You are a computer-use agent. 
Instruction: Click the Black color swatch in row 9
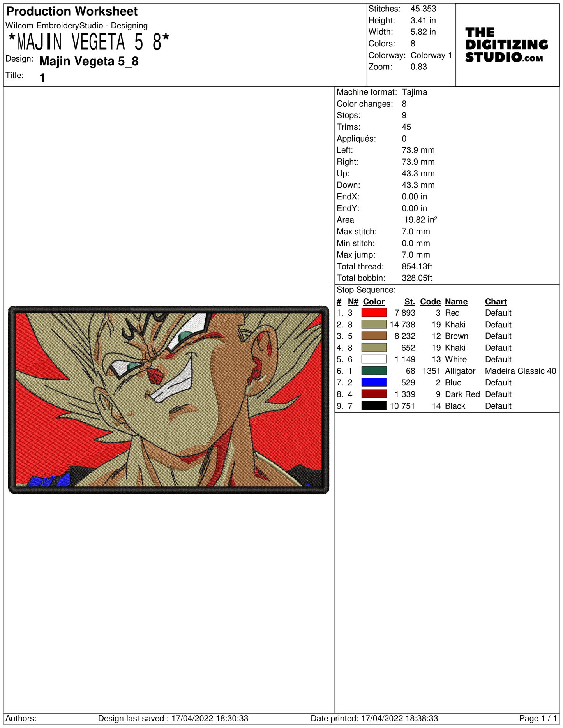(x=374, y=406)
